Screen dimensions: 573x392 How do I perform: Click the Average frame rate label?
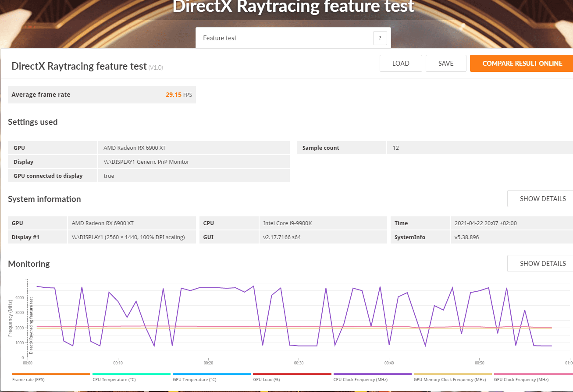pos(41,95)
